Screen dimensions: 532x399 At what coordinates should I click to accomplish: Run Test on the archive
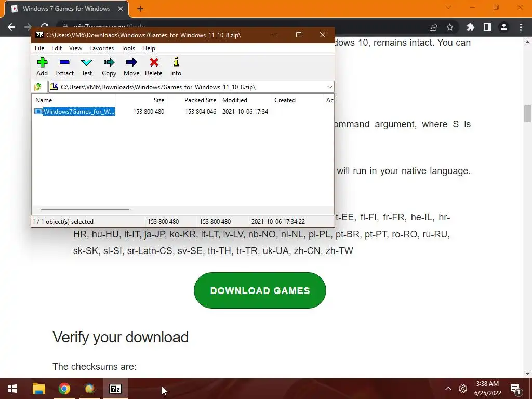[87, 66]
